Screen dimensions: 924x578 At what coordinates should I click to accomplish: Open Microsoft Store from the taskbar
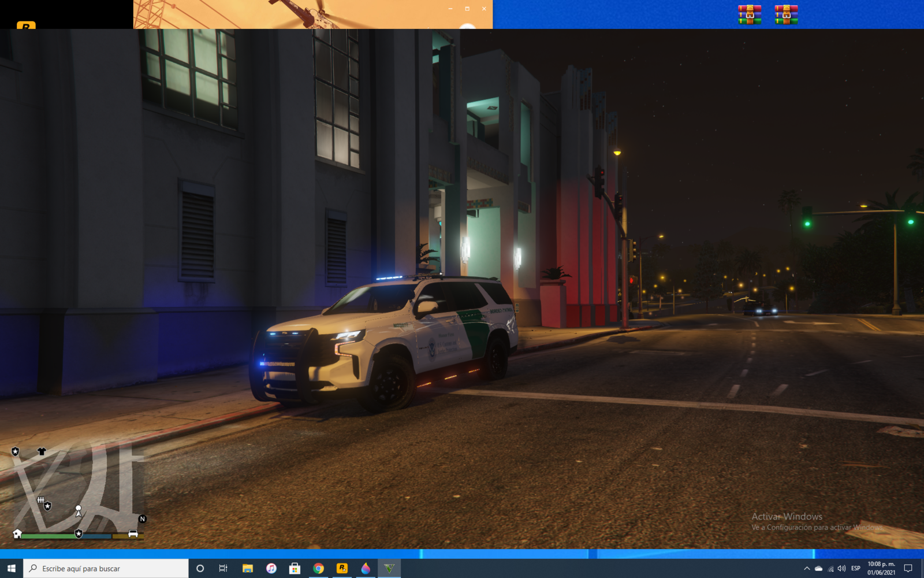[295, 568]
